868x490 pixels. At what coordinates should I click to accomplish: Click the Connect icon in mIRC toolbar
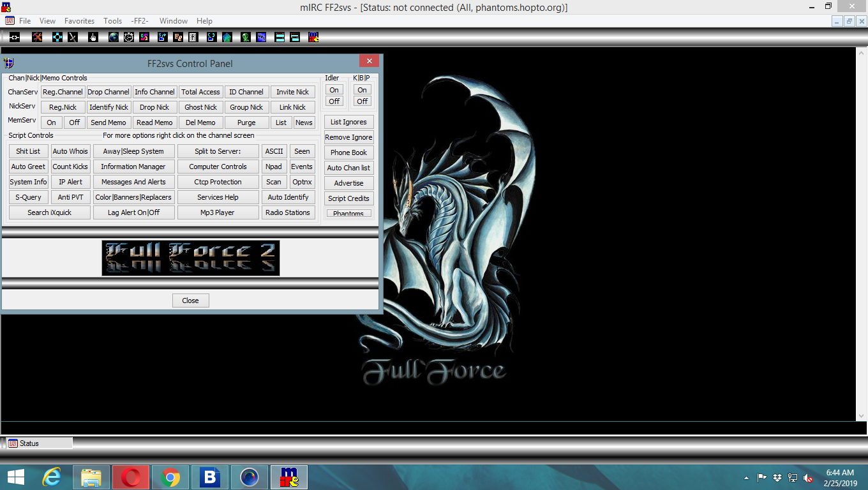[x=14, y=37]
